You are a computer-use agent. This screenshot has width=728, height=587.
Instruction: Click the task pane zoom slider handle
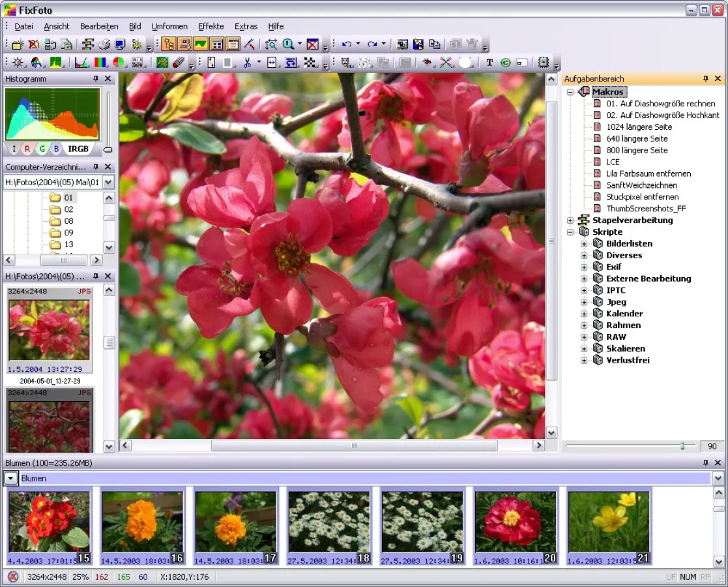(x=682, y=446)
